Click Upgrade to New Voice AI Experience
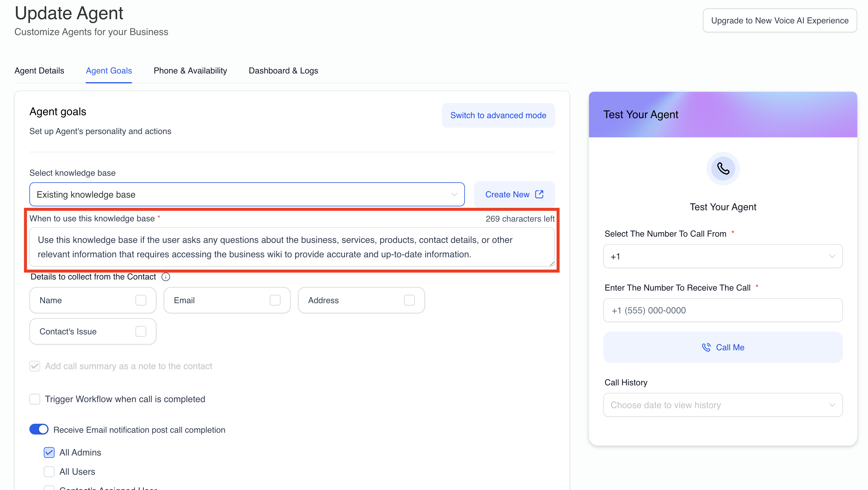The image size is (868, 490). point(779,20)
